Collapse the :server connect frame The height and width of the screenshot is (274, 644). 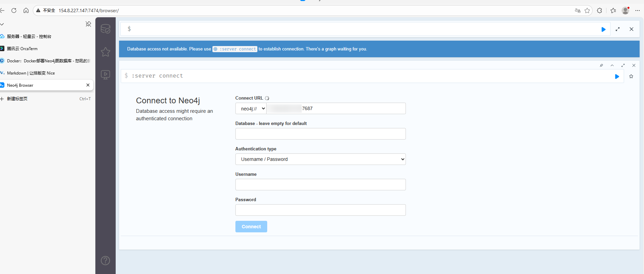click(612, 65)
